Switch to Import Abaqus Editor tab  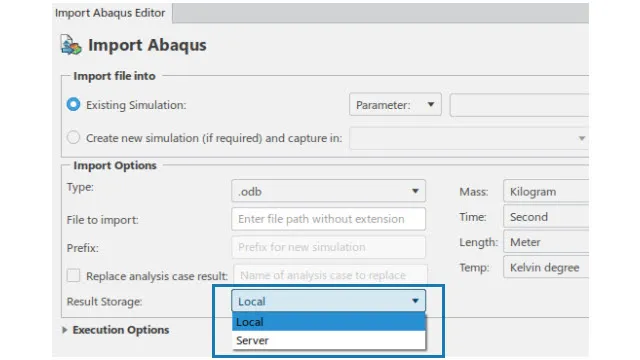(x=110, y=13)
